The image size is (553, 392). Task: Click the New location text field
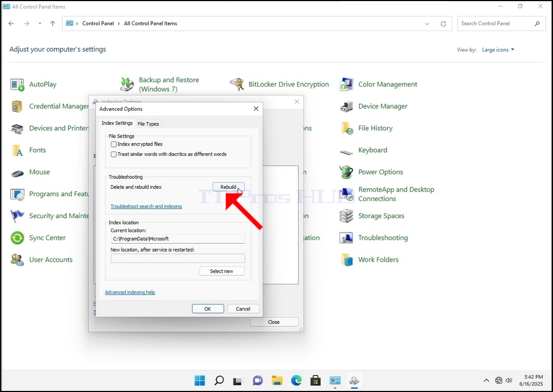tap(178, 259)
